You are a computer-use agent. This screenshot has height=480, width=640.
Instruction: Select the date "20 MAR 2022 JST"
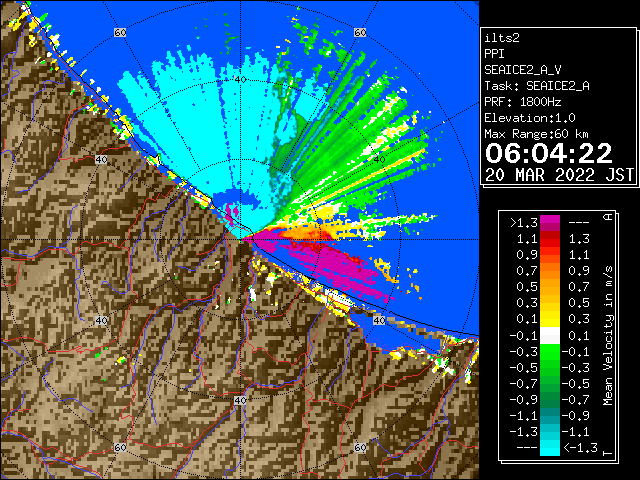point(559,175)
